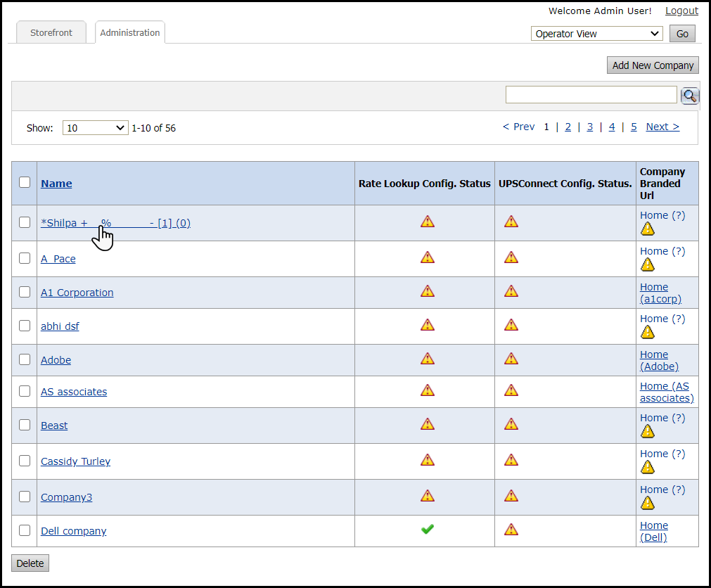Click the Add New Company button

[653, 65]
